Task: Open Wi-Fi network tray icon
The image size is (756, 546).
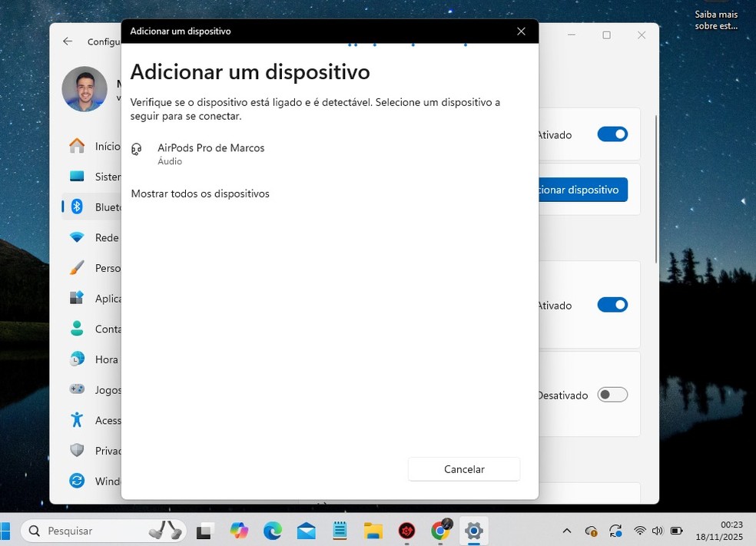Action: click(x=640, y=531)
